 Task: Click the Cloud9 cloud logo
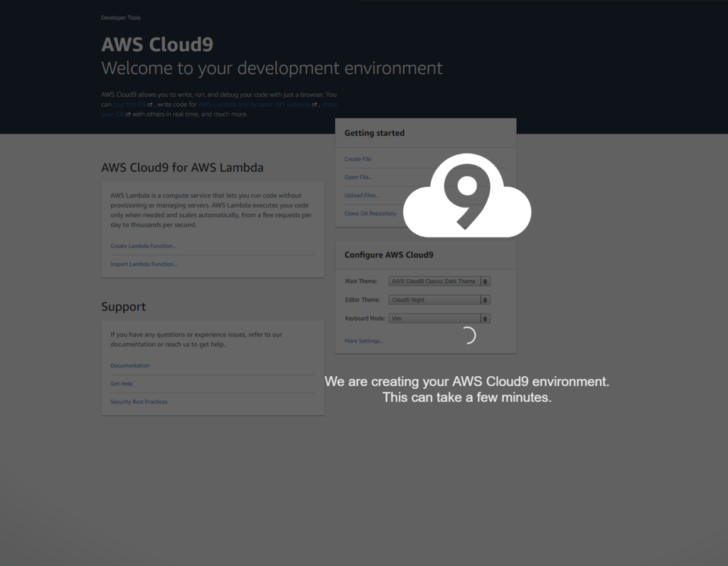point(467,195)
